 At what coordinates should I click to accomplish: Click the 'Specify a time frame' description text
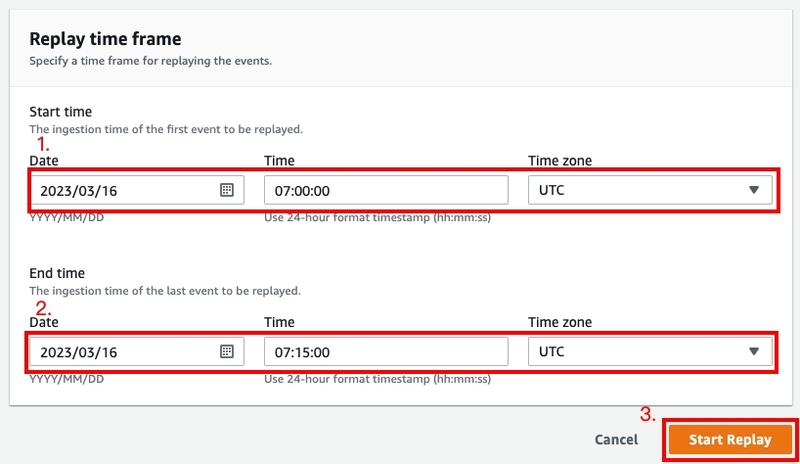pyautogui.click(x=151, y=61)
